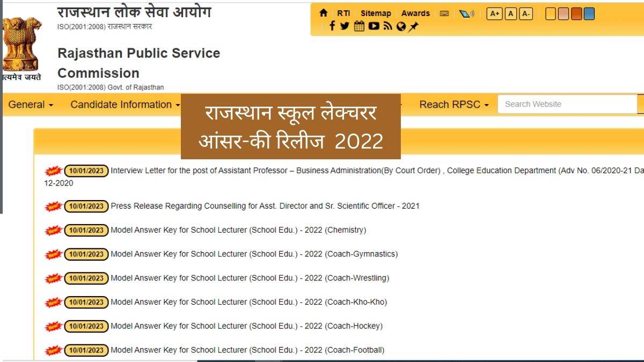The height and width of the screenshot is (362, 644).
Task: Open Model Answer Key Coach-Football link
Action: 247,350
